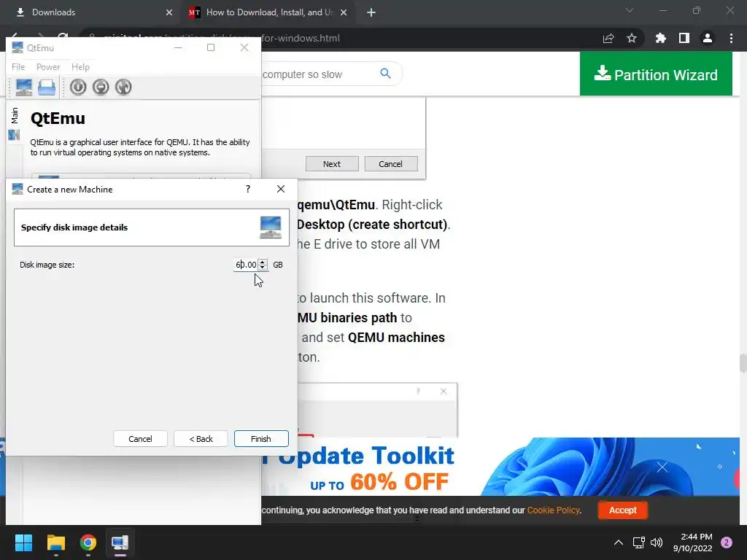This screenshot has height=560, width=747.
Task: Open the Power menu in QtEmu
Action: (x=48, y=67)
